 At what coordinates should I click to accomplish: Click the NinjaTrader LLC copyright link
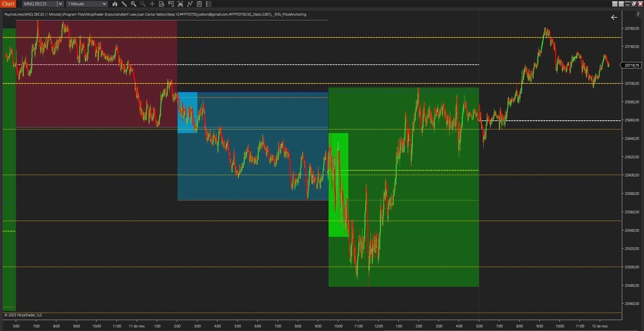tap(24, 315)
